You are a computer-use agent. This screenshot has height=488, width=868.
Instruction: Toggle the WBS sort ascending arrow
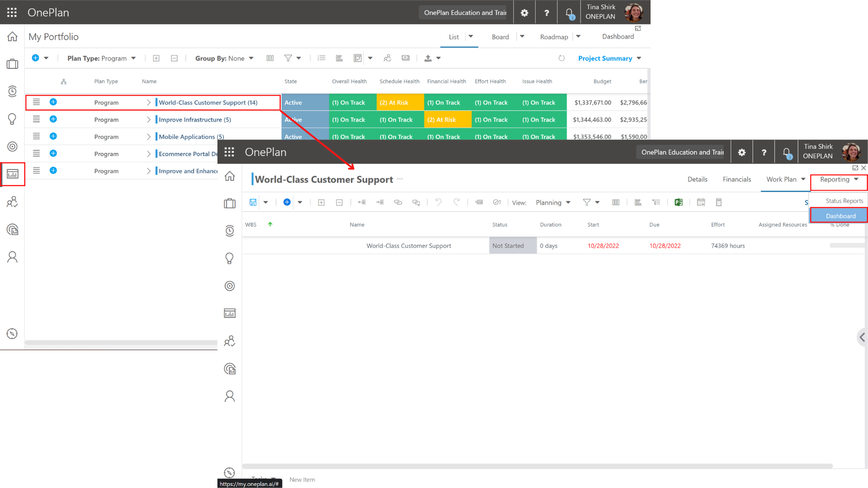(x=270, y=224)
